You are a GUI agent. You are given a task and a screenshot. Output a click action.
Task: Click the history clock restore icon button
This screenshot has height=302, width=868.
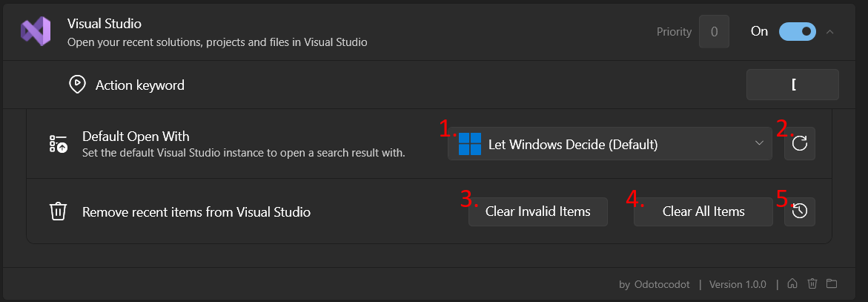(799, 211)
